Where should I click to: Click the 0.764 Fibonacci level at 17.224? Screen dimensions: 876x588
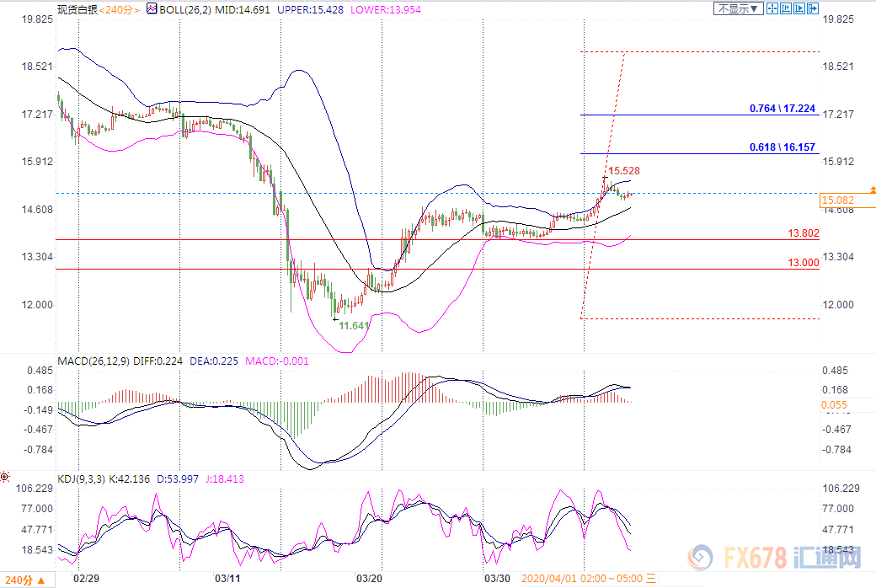(782, 109)
